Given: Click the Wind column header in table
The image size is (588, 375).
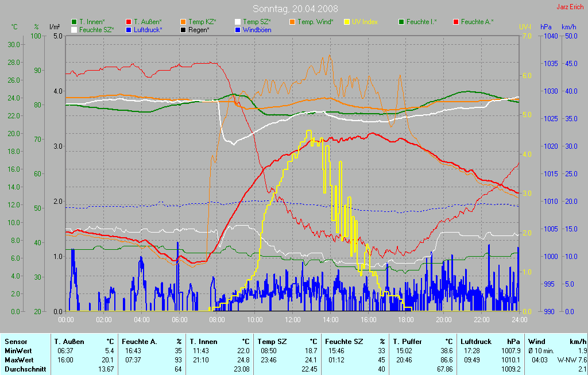Looking at the screenshot, I should (537, 341).
